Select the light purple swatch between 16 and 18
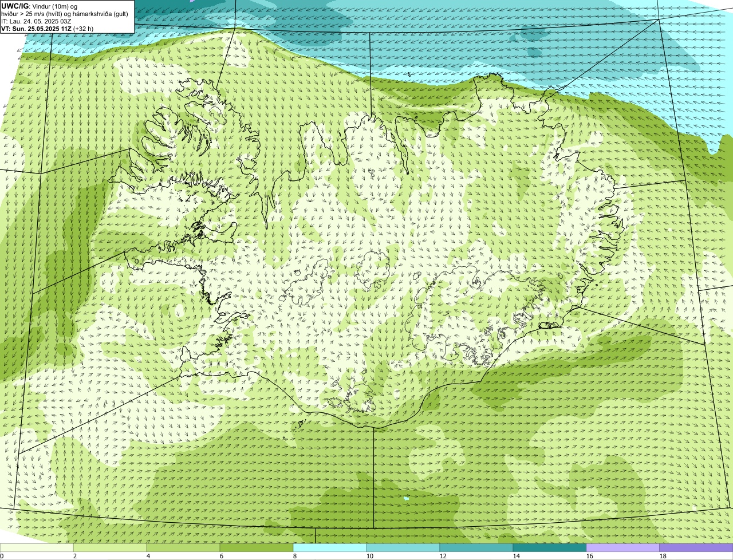Image resolution: width=733 pixels, height=560 pixels. point(623,548)
